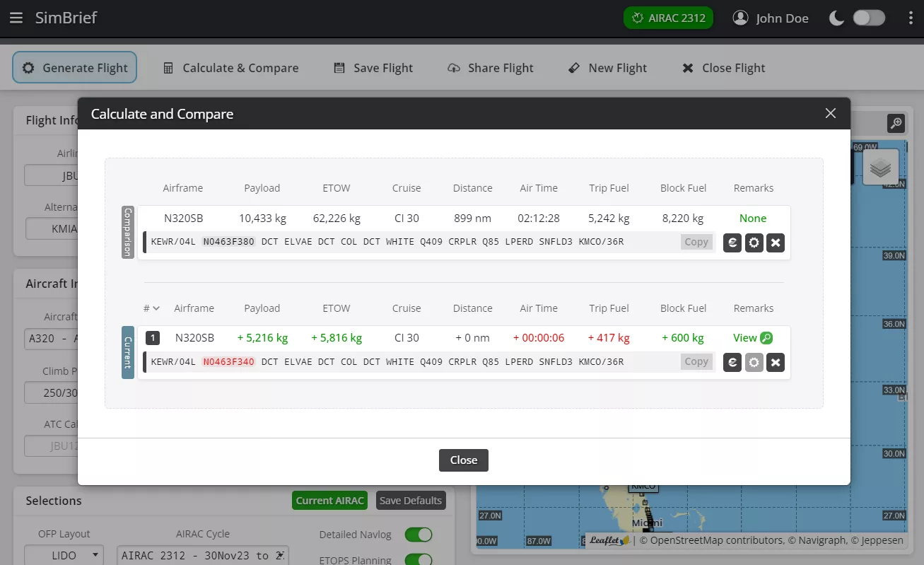The image size is (924, 565).
Task: Open the hamburger menu beside SimBrief
Action: [16, 18]
